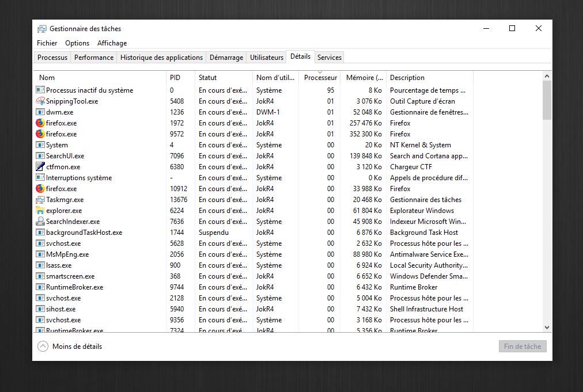Open the Fichier menu
This screenshot has width=583, height=392.
(47, 43)
